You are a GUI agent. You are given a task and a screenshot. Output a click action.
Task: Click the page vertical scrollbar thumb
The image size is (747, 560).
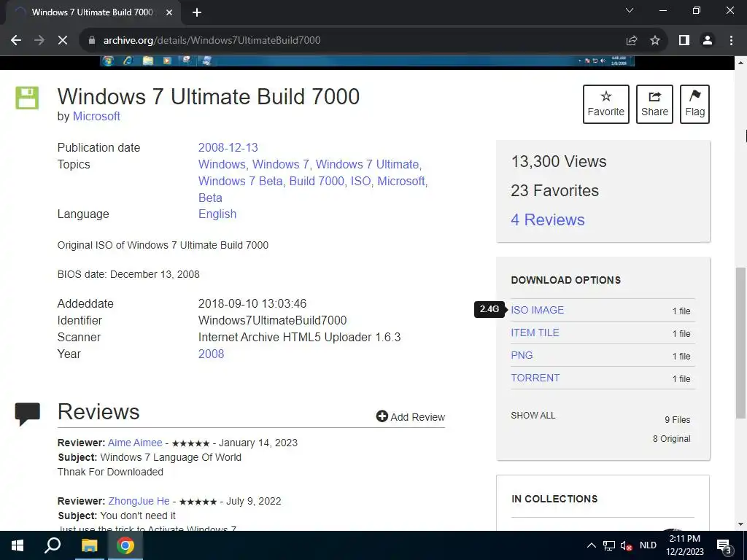click(x=741, y=343)
